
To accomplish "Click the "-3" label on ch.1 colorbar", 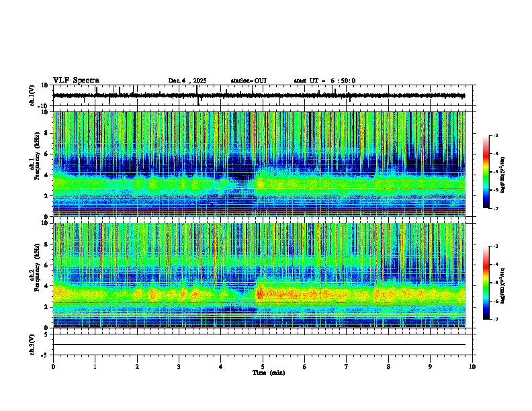I will pyautogui.click(x=495, y=135).
